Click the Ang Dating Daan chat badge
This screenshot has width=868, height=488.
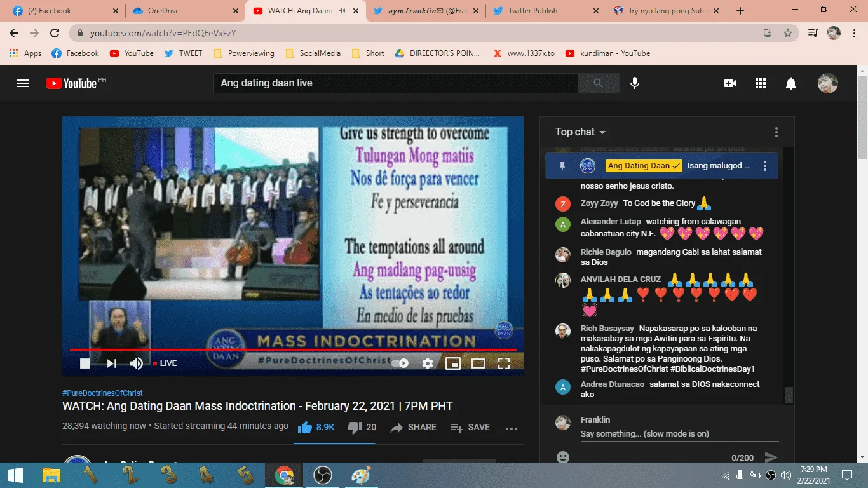(x=644, y=166)
